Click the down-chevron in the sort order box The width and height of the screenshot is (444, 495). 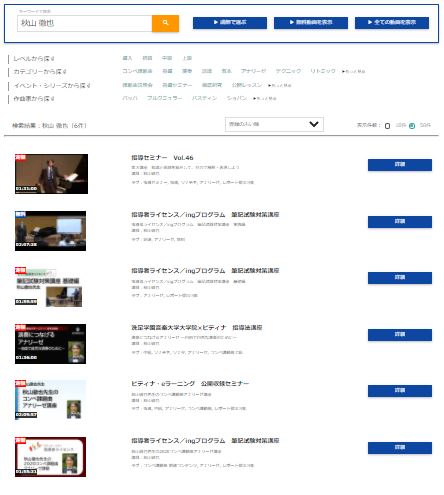tap(314, 124)
